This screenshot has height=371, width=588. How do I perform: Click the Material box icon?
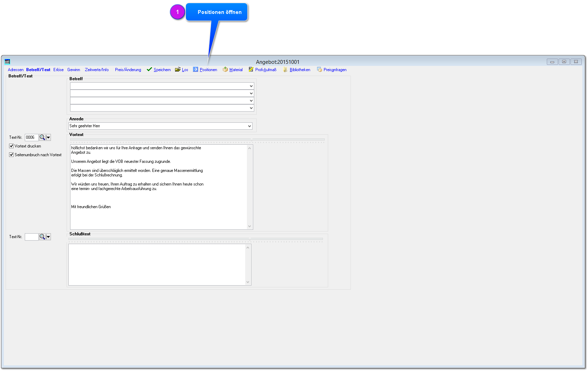[225, 69]
